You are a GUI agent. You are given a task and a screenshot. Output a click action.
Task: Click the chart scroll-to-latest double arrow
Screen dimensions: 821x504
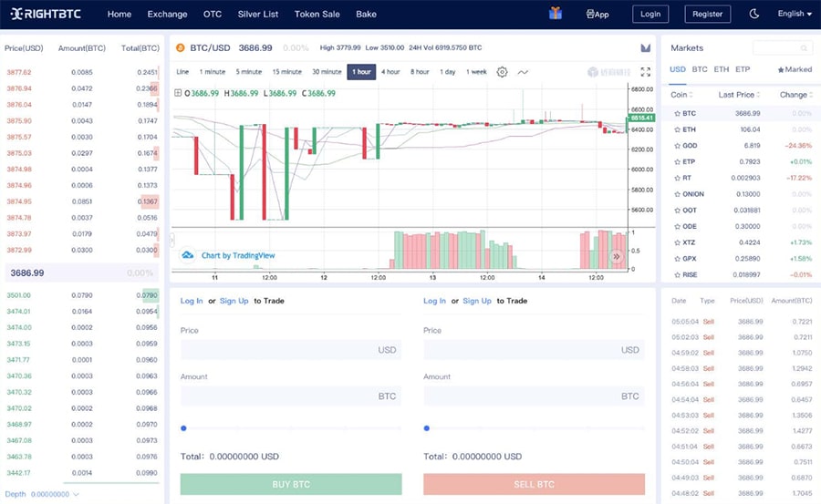click(616, 257)
